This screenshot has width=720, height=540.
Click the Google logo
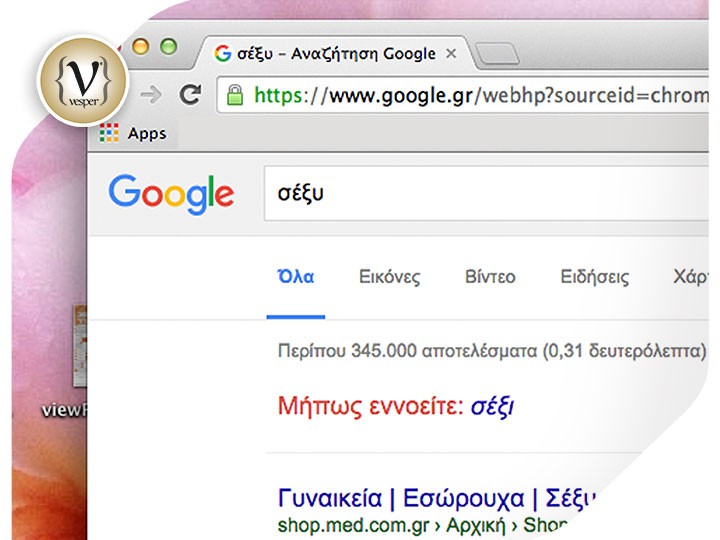pos(171,194)
